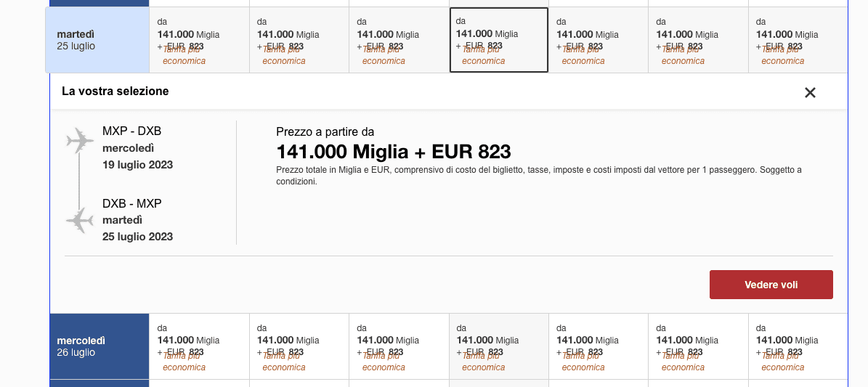Pick last fare cell in martedì 25 luglio row
The width and height of the screenshot is (868, 387).
[798, 40]
